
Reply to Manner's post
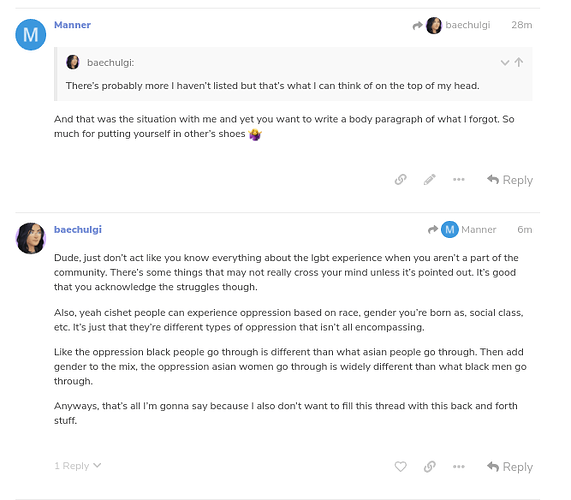pyautogui.click(x=509, y=180)
